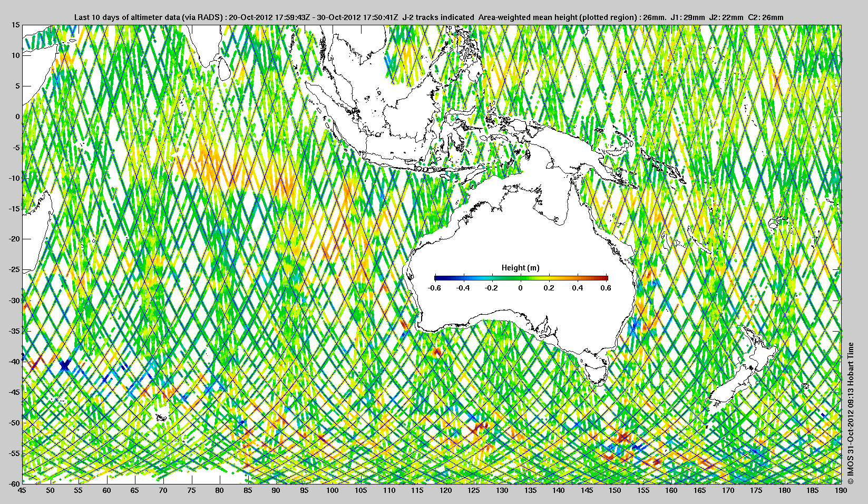Click the latitude tick label -10
868x504 pixels.
(14, 178)
